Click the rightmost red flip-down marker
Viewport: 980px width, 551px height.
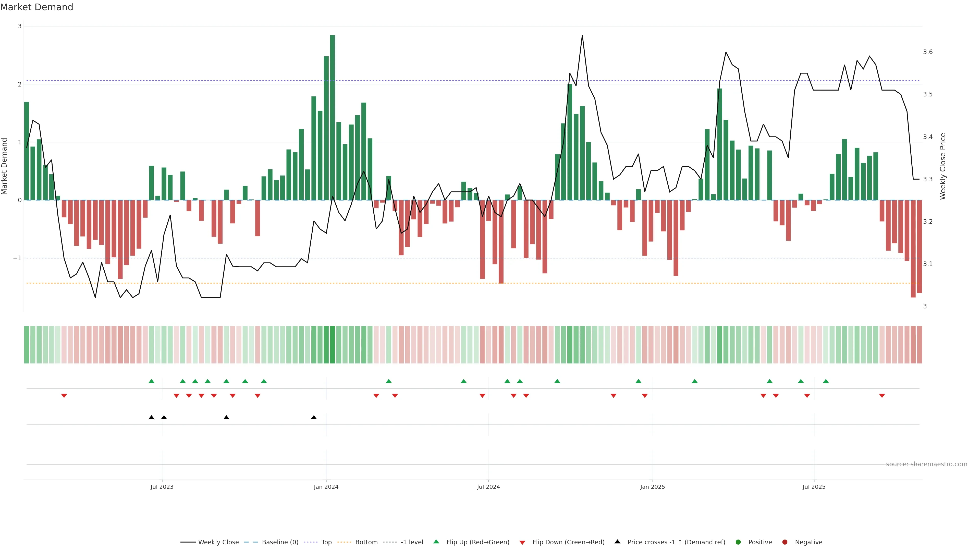coord(882,396)
